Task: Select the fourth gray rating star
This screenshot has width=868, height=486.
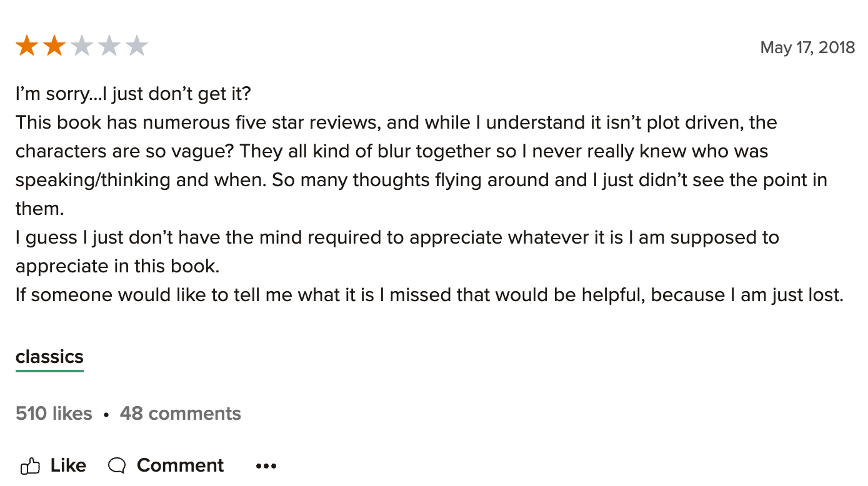Action: (x=109, y=47)
